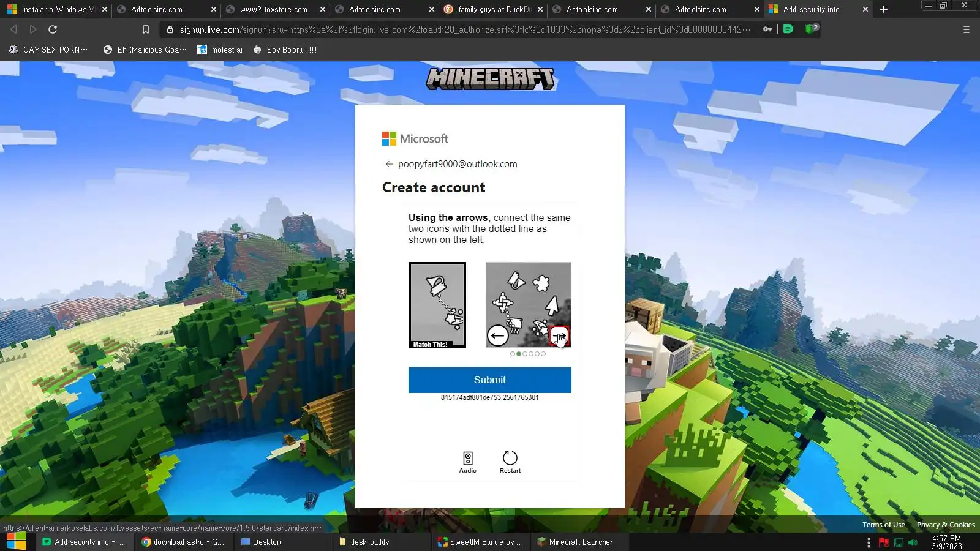Open the Windows Start button
980x551 pixels.
coord(17,542)
